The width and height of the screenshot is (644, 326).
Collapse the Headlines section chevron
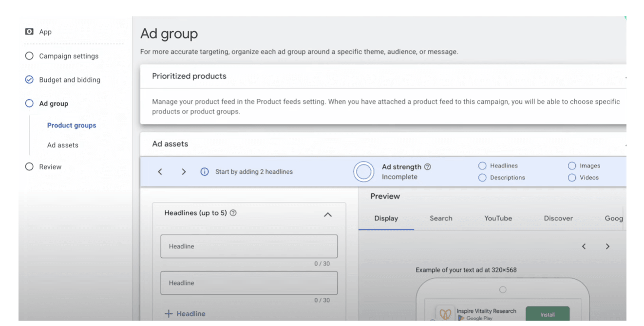[x=328, y=215]
